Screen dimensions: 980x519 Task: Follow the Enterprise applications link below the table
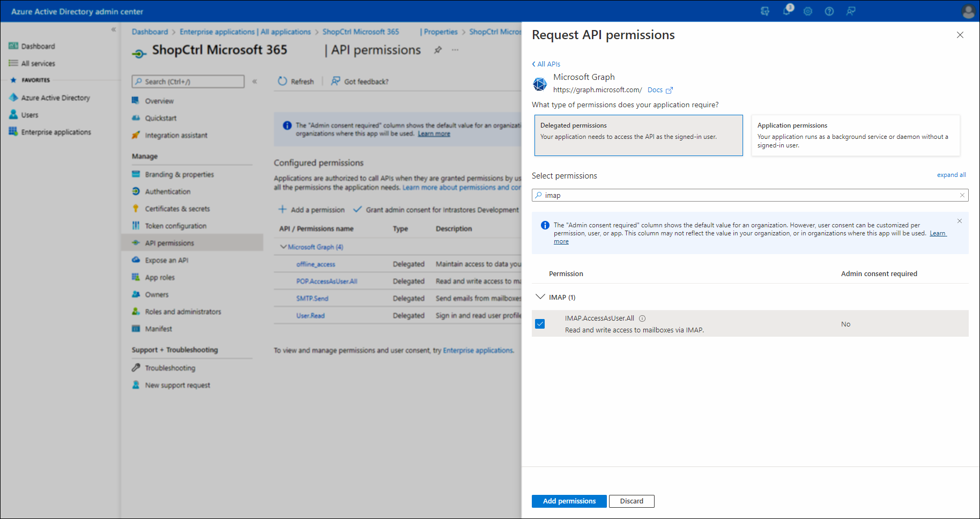click(x=478, y=351)
